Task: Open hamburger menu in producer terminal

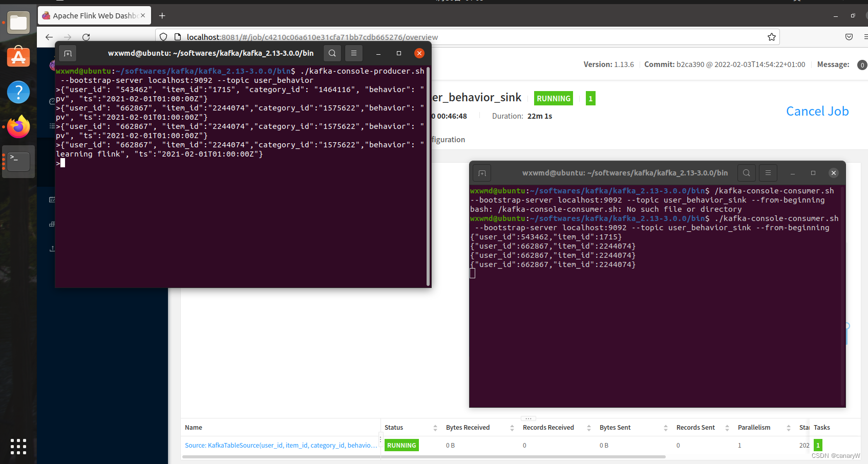Action: (x=354, y=53)
